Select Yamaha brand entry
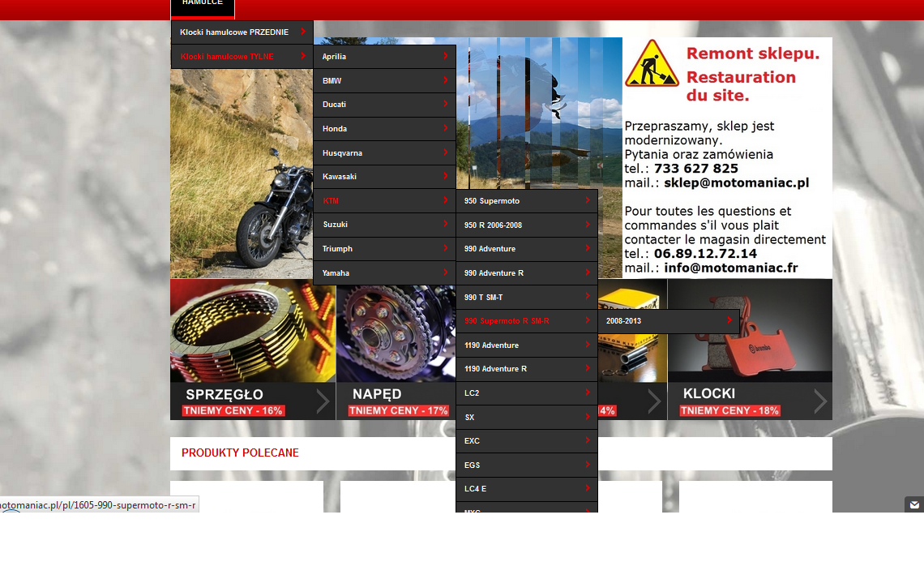Viewport: 924px width, 562px height. pos(384,273)
